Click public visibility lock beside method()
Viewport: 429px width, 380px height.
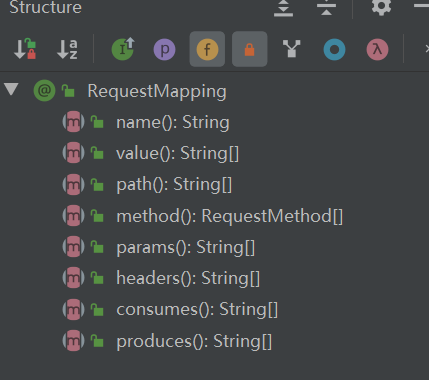point(97,215)
